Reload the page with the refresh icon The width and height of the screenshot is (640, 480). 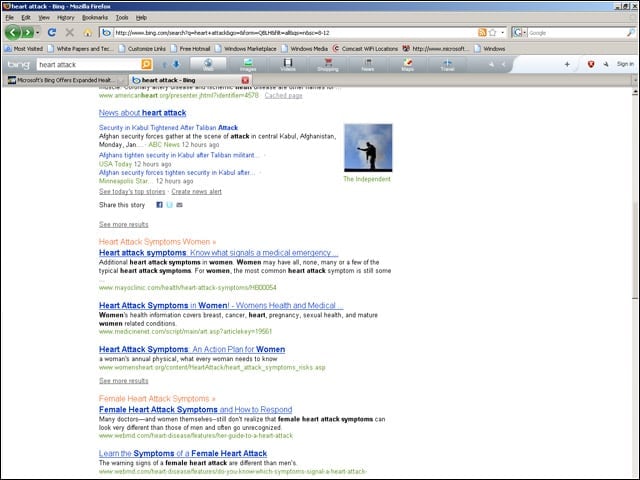(52, 32)
